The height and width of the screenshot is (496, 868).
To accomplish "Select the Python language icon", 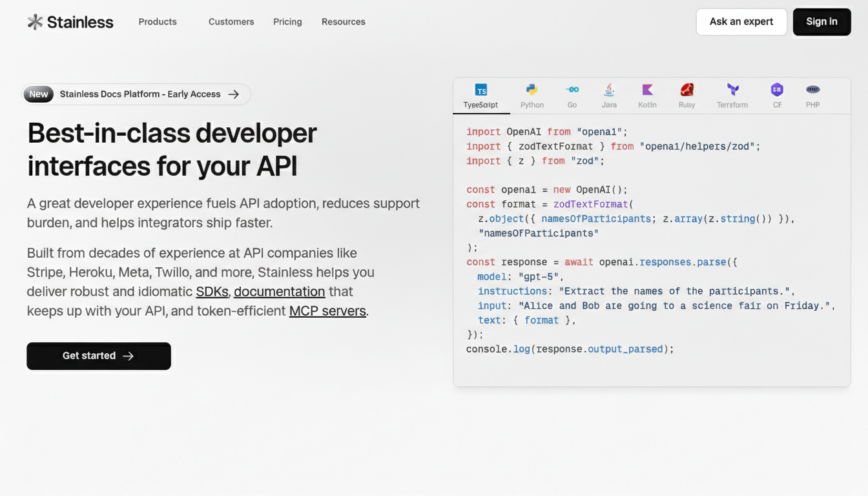I will point(532,90).
